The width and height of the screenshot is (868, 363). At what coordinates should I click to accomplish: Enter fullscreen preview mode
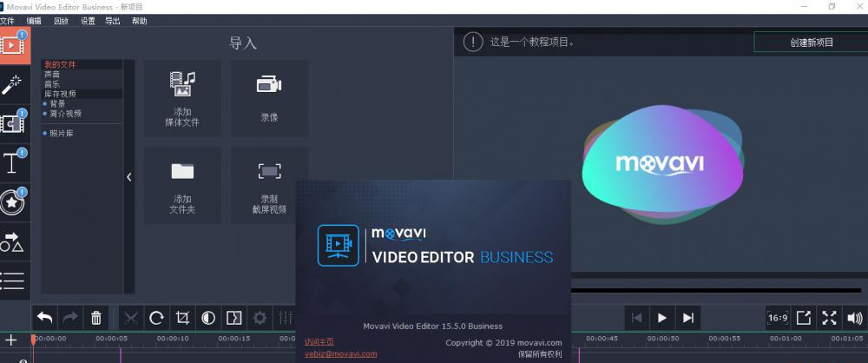[829, 318]
